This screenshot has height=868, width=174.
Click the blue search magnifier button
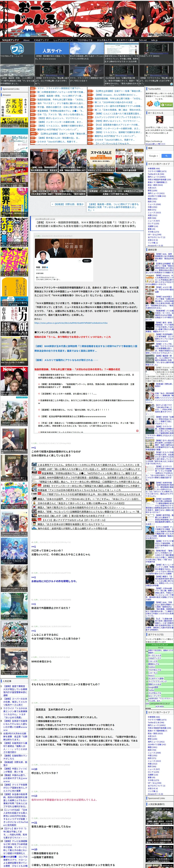(167, 156)
